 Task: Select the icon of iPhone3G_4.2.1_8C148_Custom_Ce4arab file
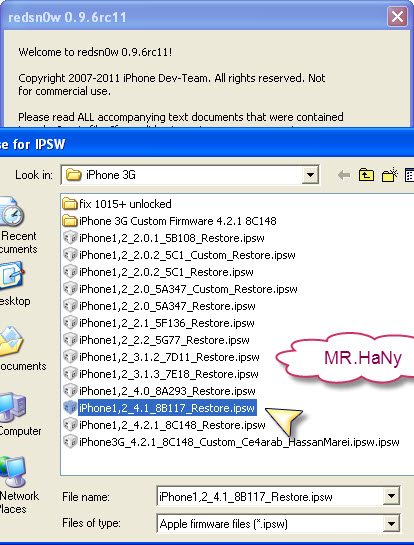point(70,442)
